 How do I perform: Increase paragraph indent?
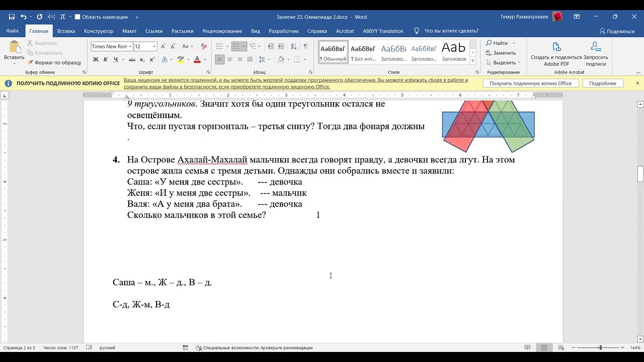[281, 46]
